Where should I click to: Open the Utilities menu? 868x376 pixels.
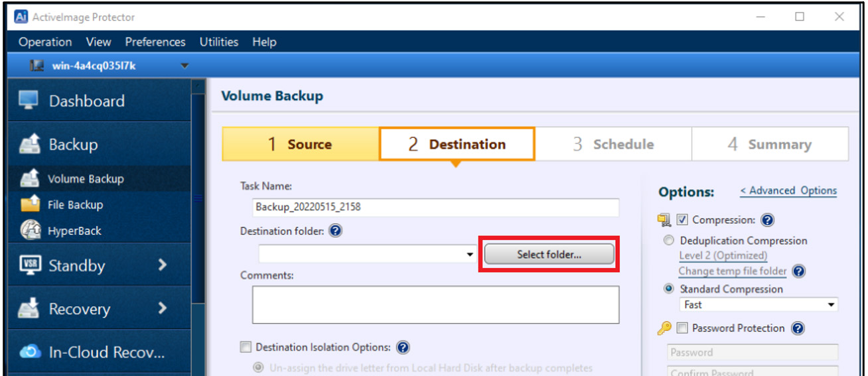click(x=218, y=42)
